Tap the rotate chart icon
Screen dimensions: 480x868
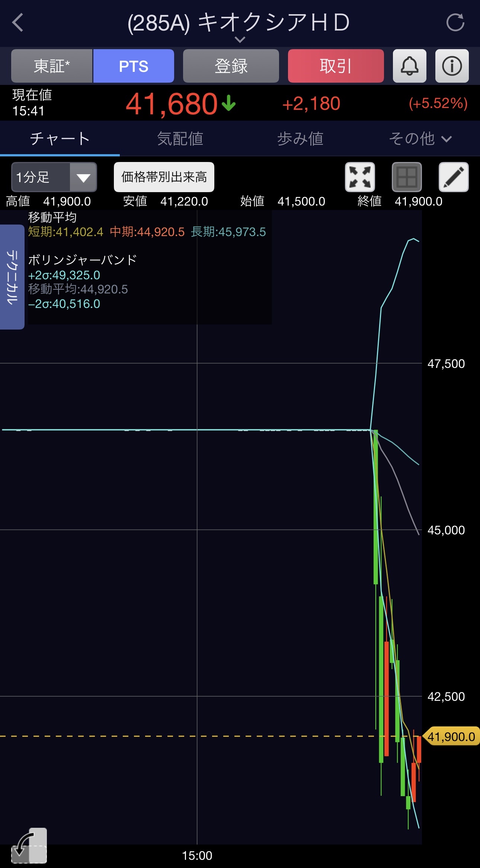[29, 845]
